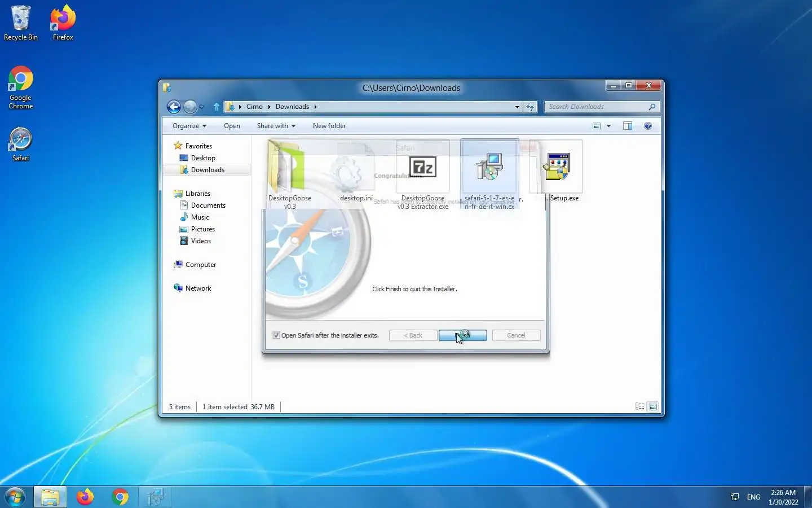
Task: Select the Safari desktop shortcut
Action: [x=21, y=144]
